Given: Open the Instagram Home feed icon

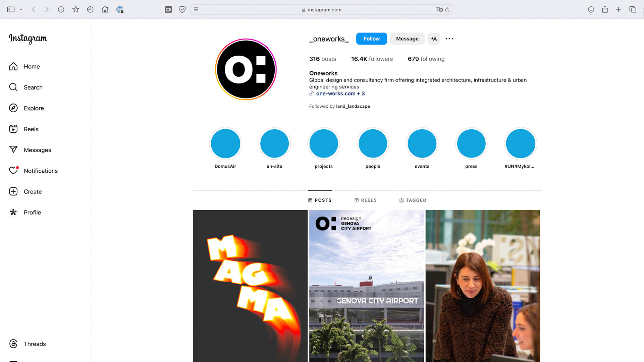Looking at the screenshot, I should point(13,66).
